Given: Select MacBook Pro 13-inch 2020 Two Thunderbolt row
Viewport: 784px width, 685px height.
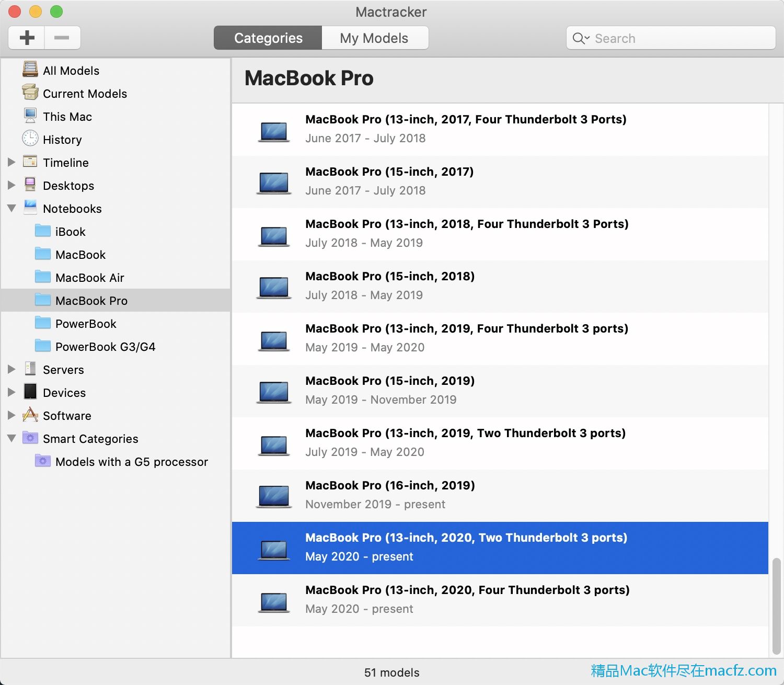Looking at the screenshot, I should pos(500,548).
